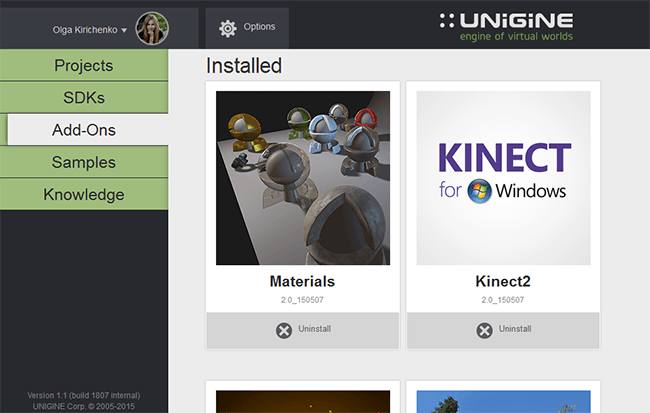
Task: Select the Add-Ons sidebar tab
Action: tap(85, 130)
